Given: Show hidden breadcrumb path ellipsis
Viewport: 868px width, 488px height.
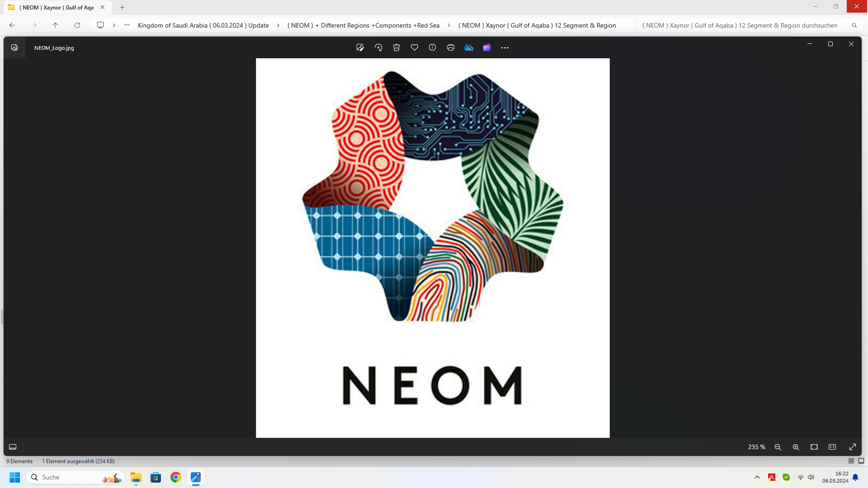Looking at the screenshot, I should tap(127, 25).
